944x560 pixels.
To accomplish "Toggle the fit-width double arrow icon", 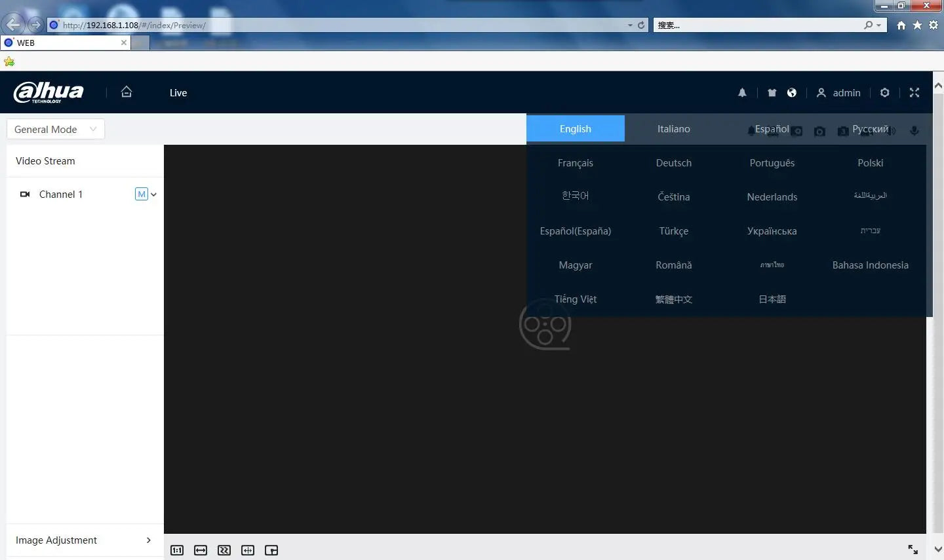I will [201, 550].
